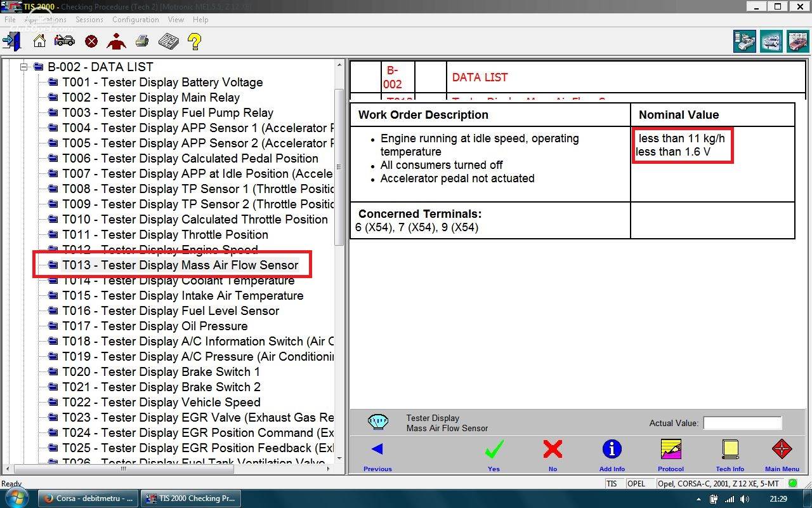Select T017 Tester Display Oil Pressure
The height and width of the screenshot is (508, 812).
pyautogui.click(x=155, y=326)
